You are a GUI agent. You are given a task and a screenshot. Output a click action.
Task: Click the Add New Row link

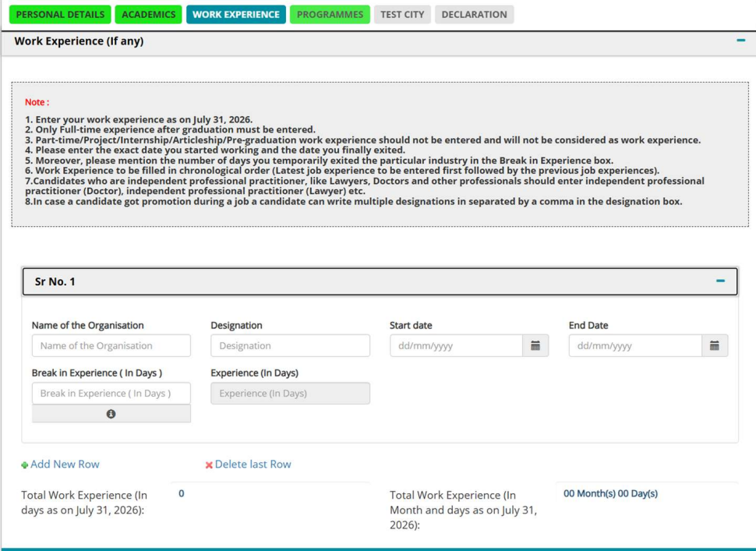(x=65, y=464)
